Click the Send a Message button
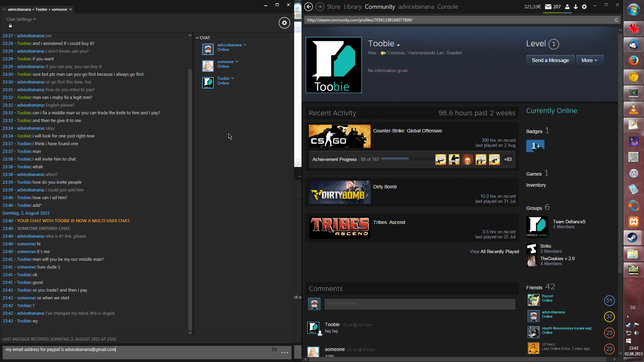Screen dimensions: 644x362 pyautogui.click(x=550, y=60)
